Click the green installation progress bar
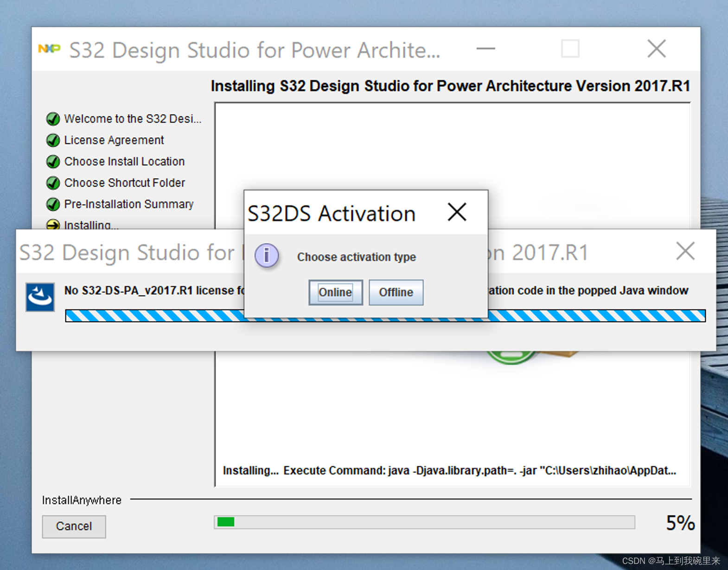 [x=424, y=522]
